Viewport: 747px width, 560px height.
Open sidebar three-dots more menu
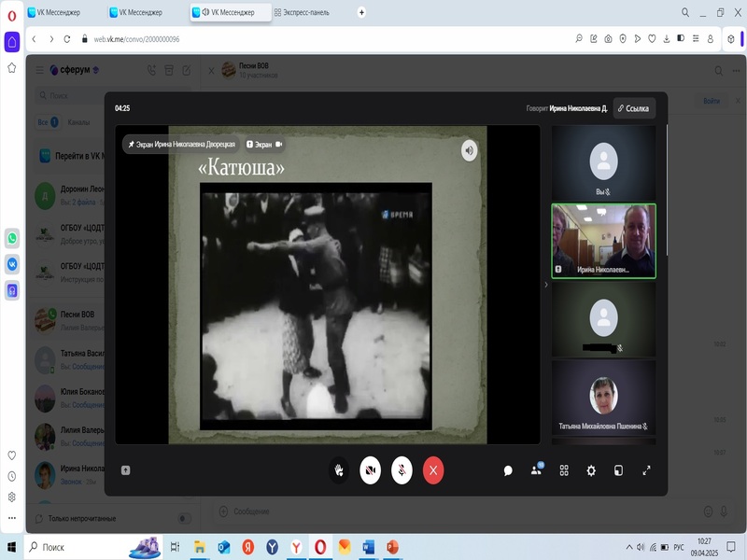[x=12, y=518]
